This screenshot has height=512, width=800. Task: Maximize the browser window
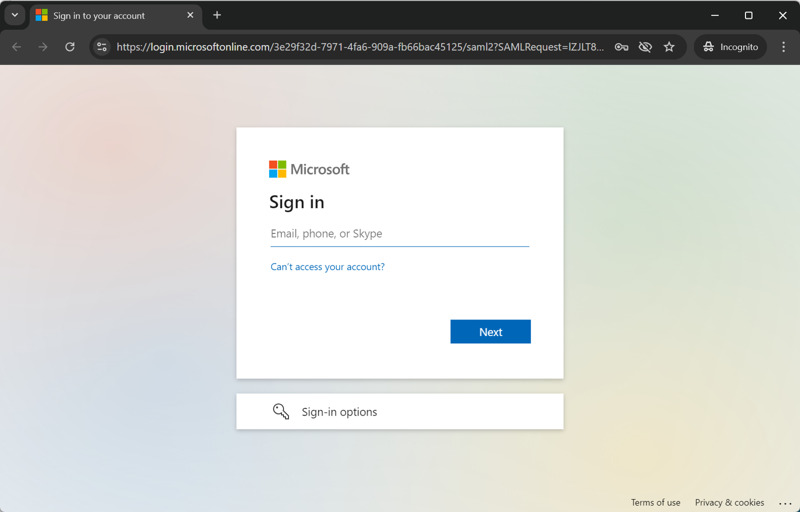click(x=748, y=15)
